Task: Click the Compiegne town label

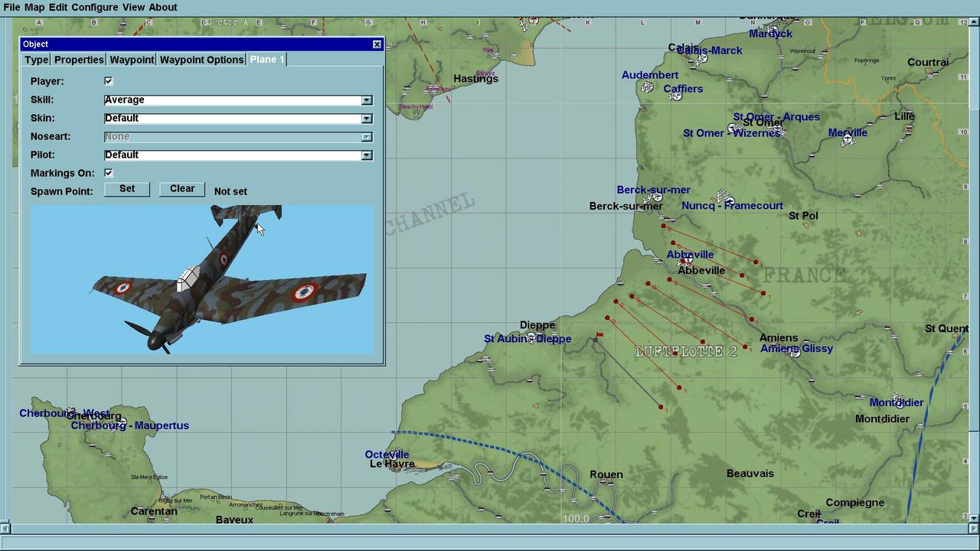Action: pos(854,503)
